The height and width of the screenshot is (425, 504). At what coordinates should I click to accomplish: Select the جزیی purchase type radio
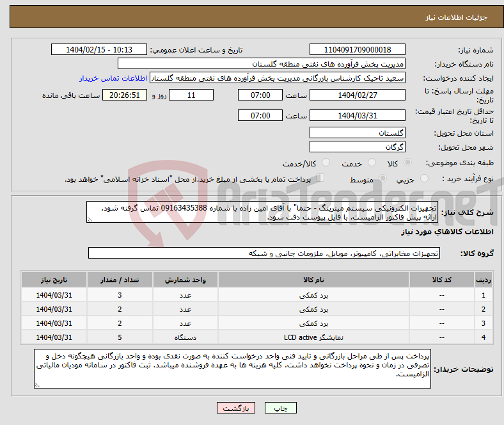point(424,178)
